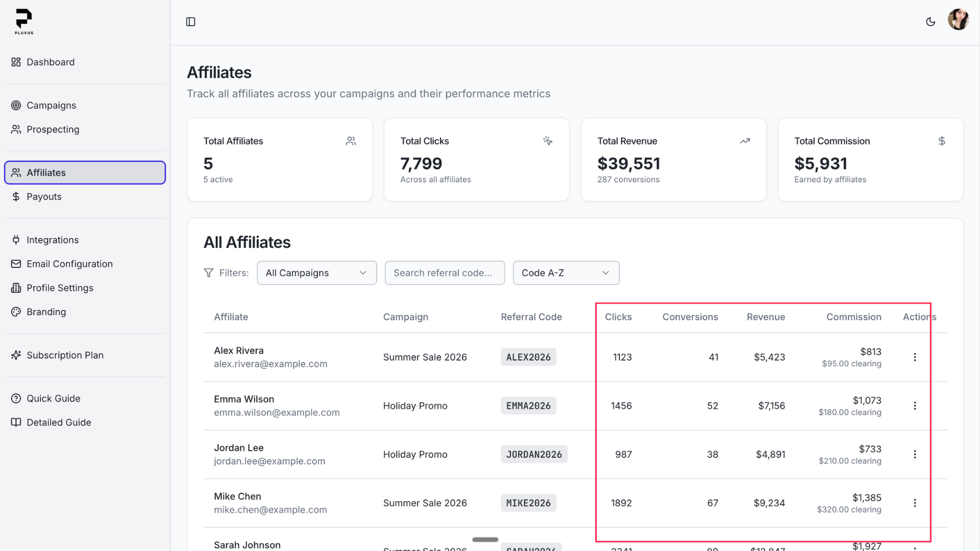Go to Email Configuration
This screenshot has height=551, width=980.
[85, 264]
